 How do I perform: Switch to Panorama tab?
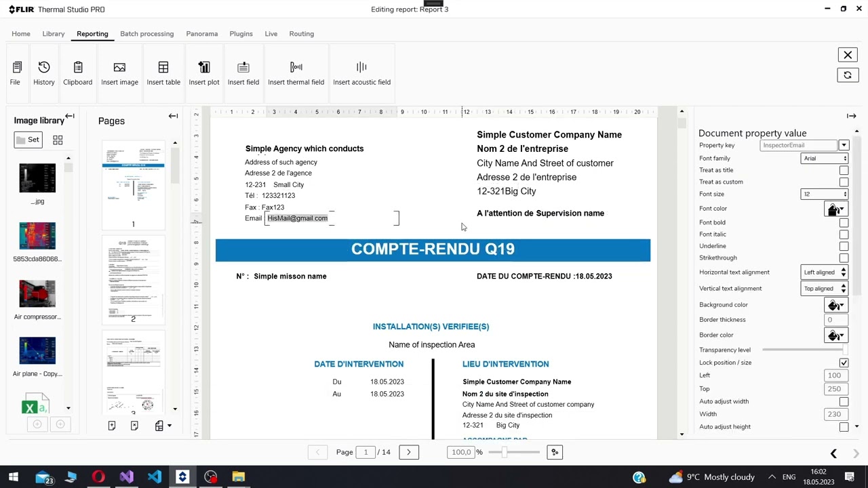[x=202, y=34]
